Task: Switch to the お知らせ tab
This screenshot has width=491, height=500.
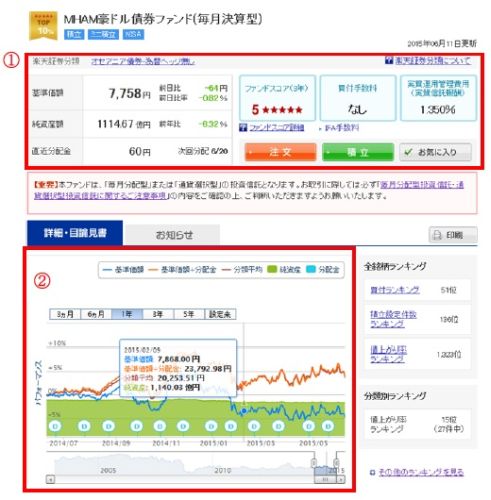Action: [x=174, y=235]
